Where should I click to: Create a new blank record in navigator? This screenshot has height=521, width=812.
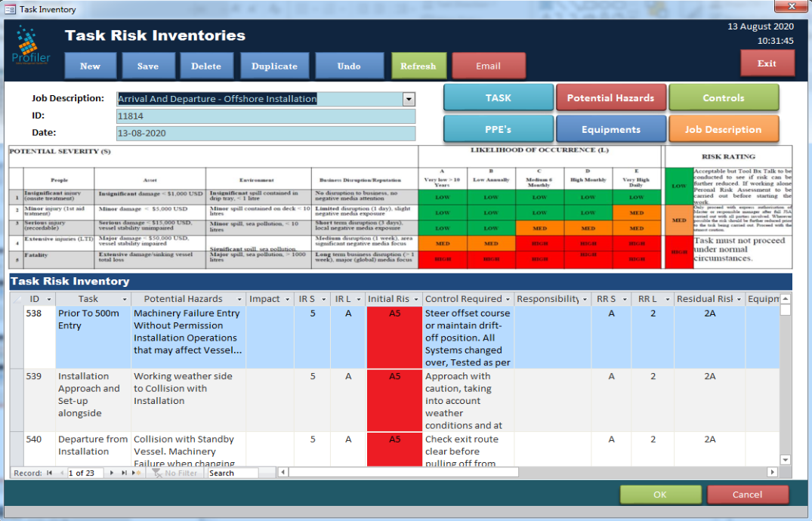(137, 473)
